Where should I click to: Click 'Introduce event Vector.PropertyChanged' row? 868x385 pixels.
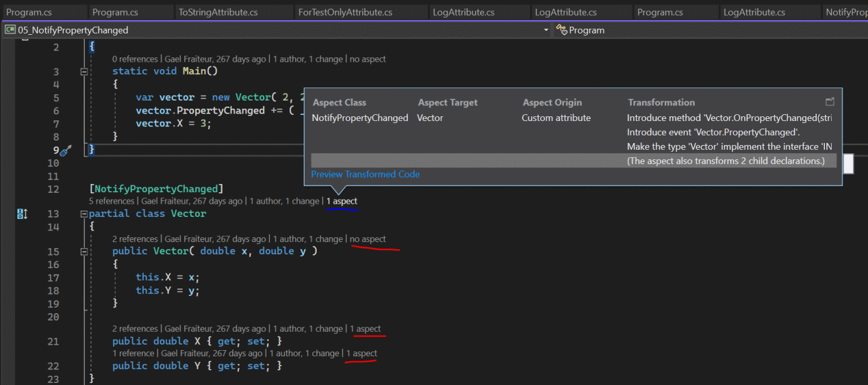(x=713, y=132)
